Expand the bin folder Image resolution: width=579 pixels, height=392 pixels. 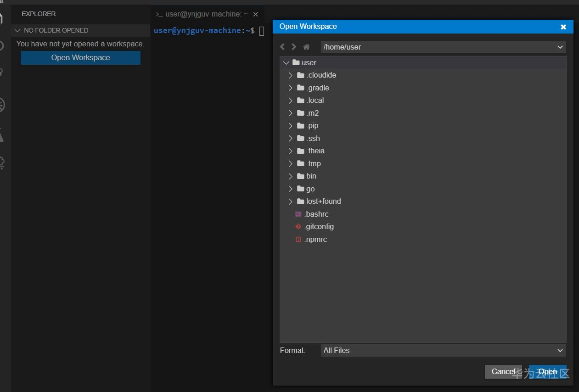291,176
